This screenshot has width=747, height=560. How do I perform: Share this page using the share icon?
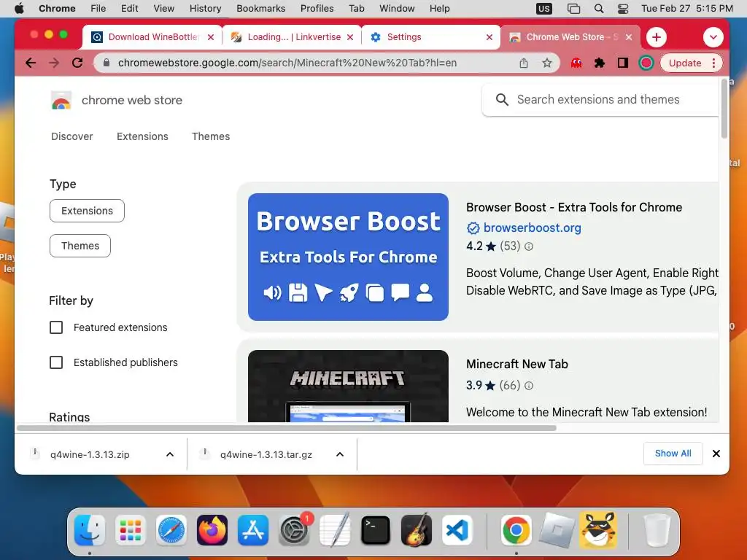coord(524,63)
